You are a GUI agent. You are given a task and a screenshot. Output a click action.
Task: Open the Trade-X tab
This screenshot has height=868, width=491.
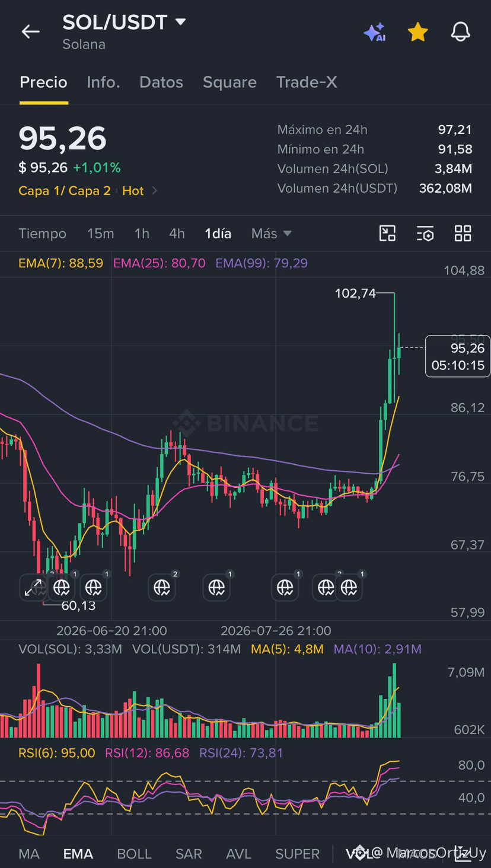tap(307, 82)
